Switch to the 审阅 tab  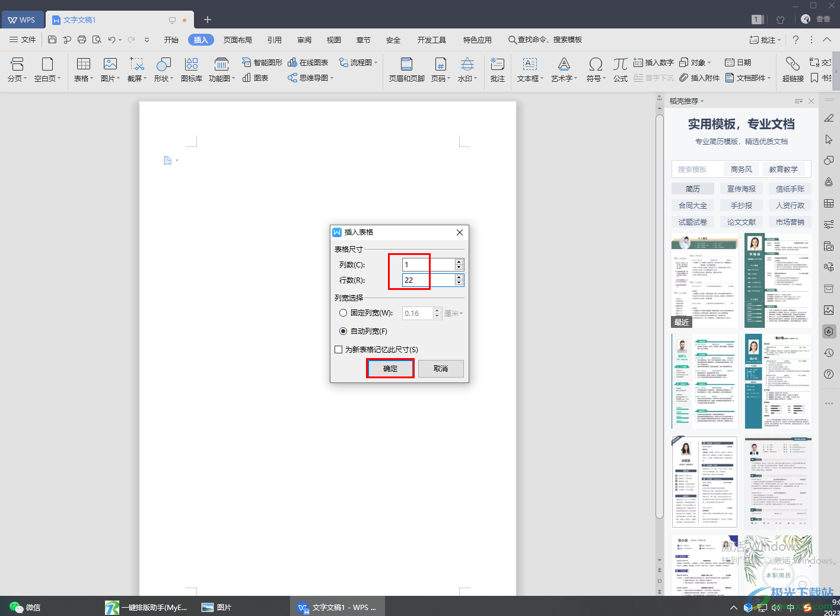point(304,40)
